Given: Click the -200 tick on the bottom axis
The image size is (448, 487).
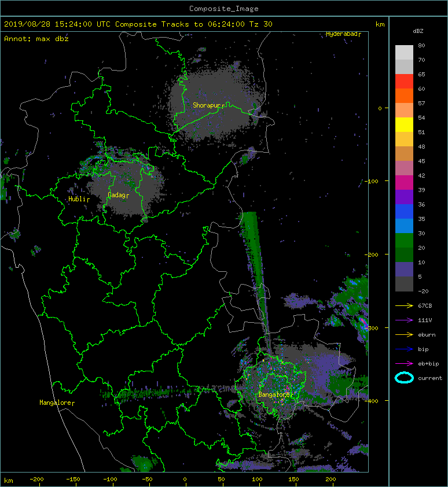Looking at the screenshot, I should 36,479.
